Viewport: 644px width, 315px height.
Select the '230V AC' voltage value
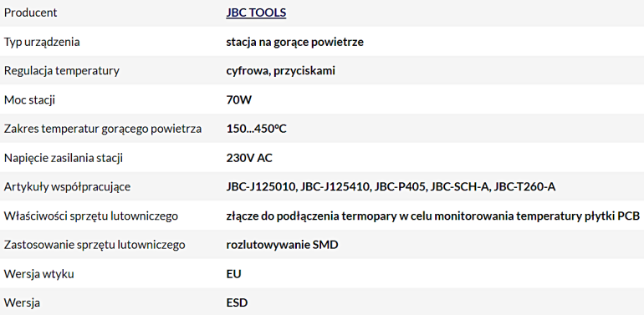[249, 158]
